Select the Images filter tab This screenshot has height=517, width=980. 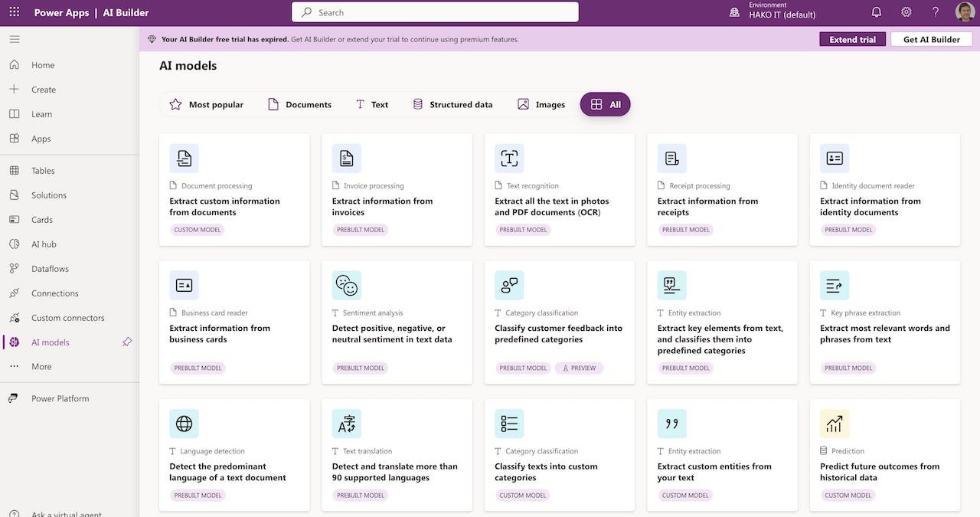[541, 104]
